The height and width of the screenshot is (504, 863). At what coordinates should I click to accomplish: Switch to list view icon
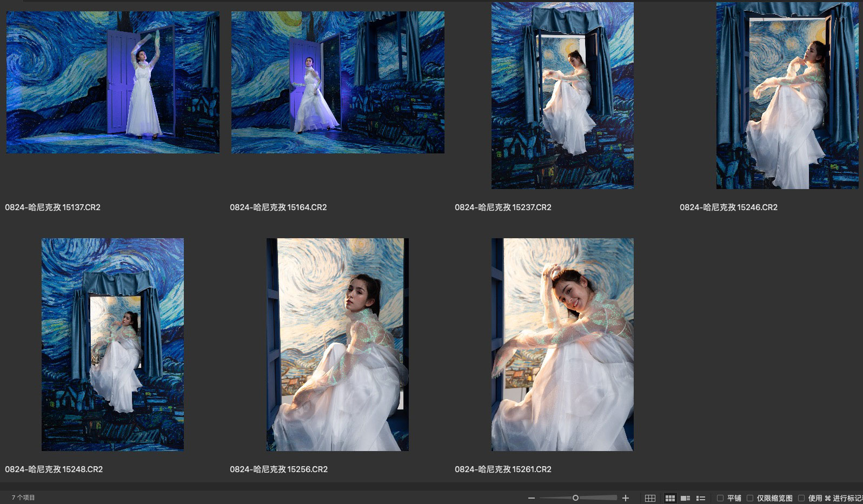pos(701,498)
